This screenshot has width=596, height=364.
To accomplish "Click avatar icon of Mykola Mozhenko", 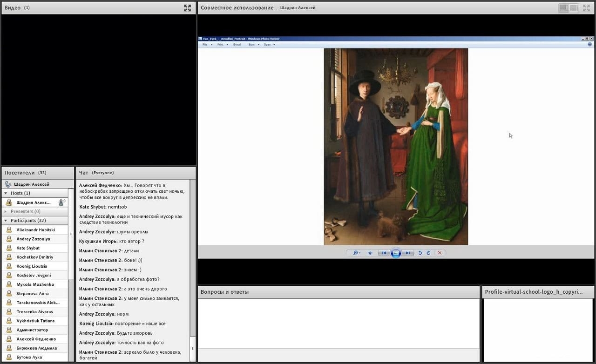I will 9,284.
